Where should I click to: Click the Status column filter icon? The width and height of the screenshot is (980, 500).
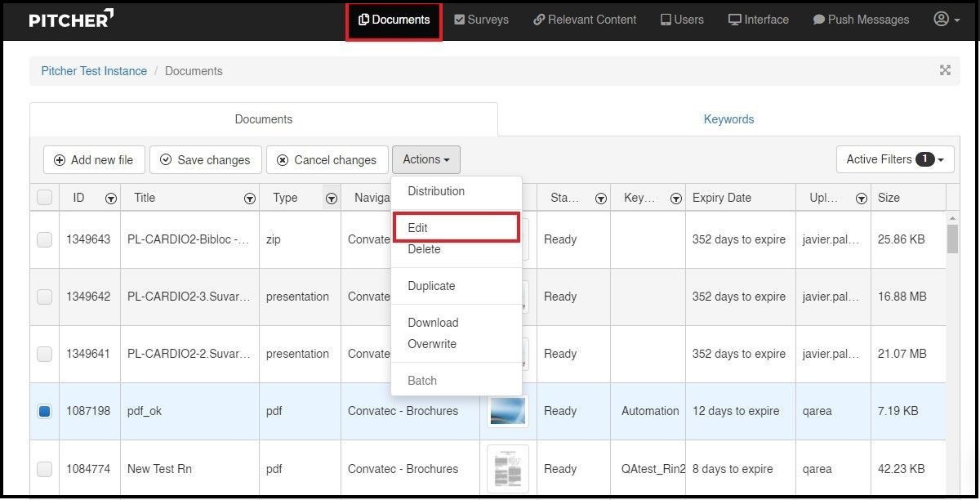(601, 199)
